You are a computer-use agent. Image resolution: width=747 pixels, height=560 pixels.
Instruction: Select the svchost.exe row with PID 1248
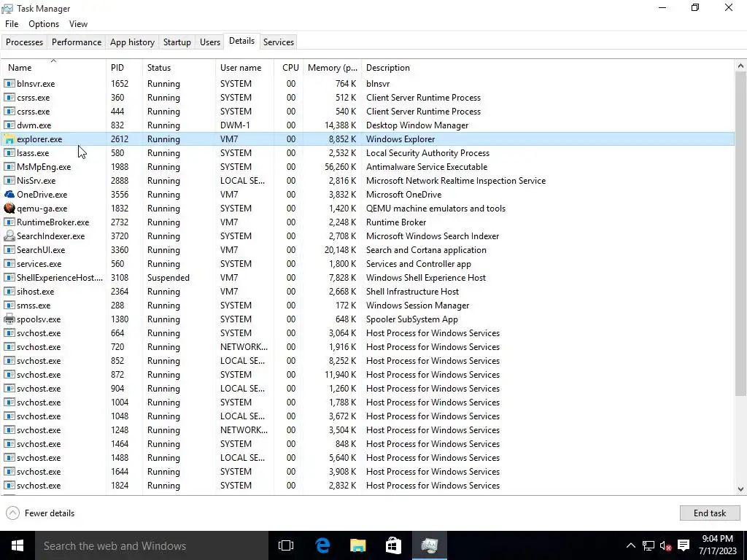click(x=368, y=430)
